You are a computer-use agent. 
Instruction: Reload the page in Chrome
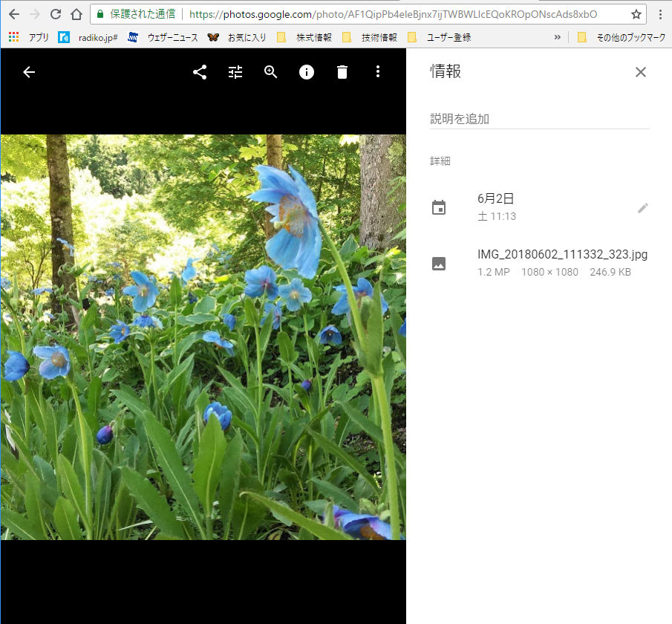click(x=56, y=14)
